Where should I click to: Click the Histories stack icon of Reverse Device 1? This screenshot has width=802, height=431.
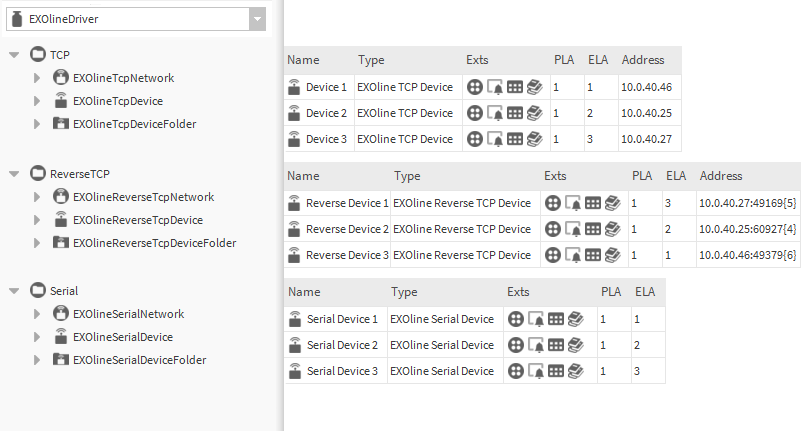[x=613, y=203]
